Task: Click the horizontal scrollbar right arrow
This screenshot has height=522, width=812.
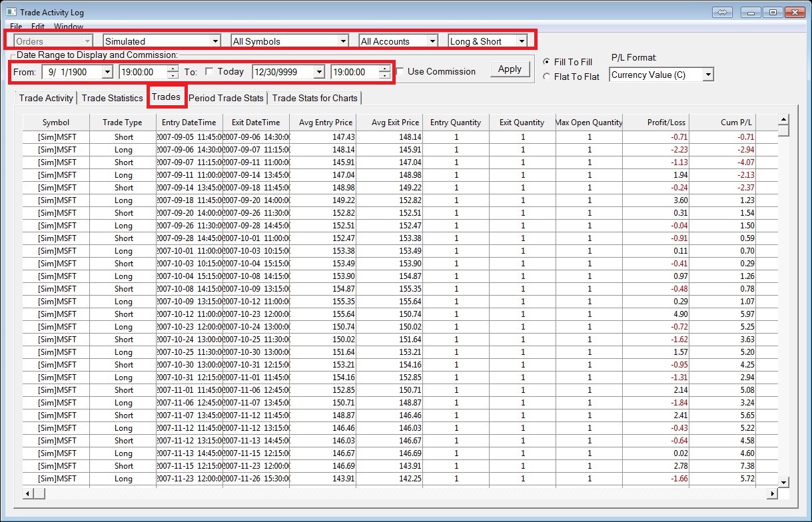Action: (x=772, y=493)
